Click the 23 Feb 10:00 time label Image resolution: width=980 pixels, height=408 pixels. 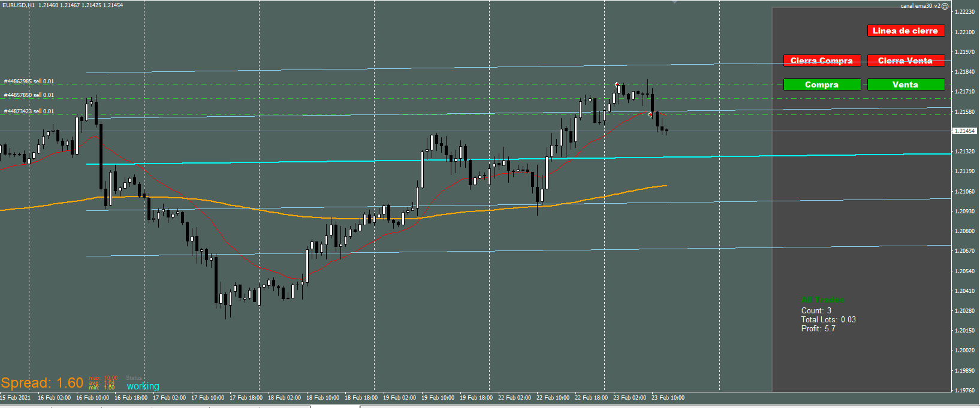668,397
